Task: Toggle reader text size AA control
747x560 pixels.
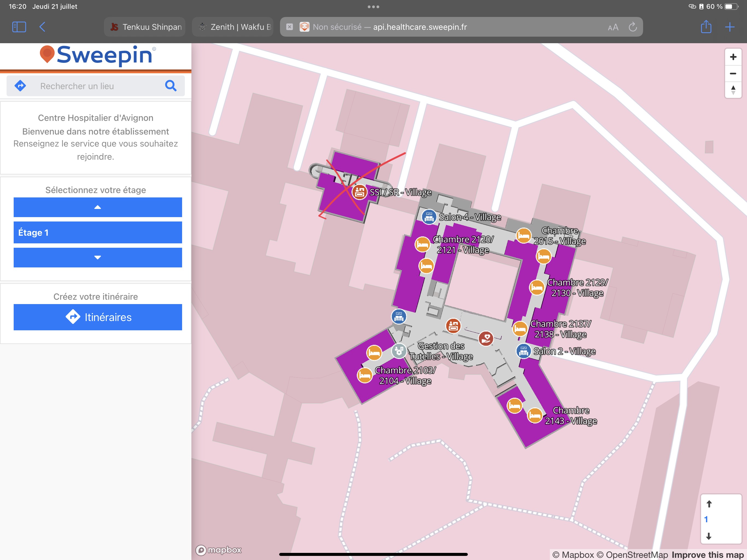Action: [x=613, y=27]
